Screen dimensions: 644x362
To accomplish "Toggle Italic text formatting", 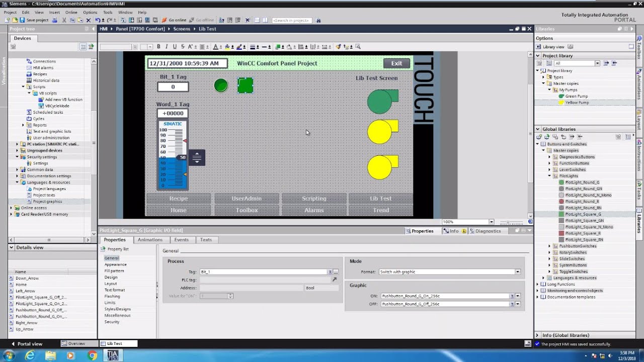I will click(167, 47).
